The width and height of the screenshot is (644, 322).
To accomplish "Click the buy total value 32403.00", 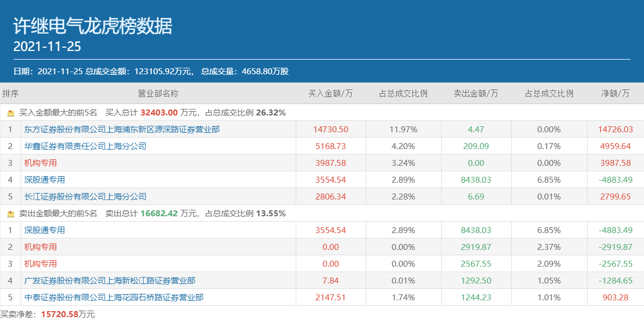I will pyautogui.click(x=159, y=112).
